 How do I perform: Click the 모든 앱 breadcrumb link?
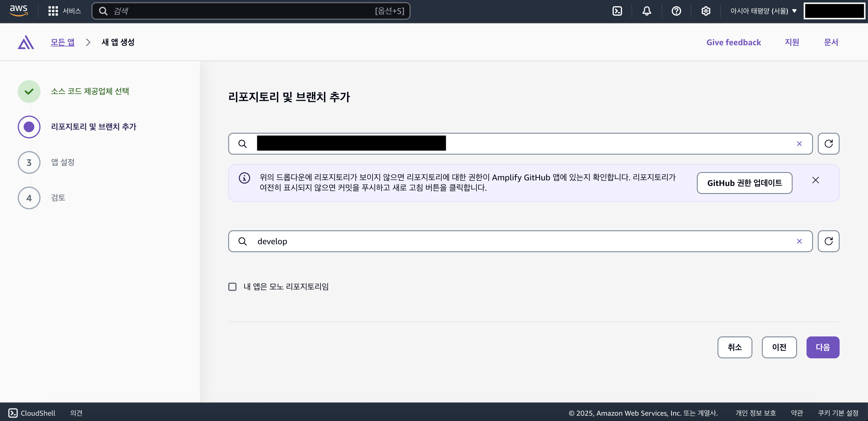click(62, 42)
